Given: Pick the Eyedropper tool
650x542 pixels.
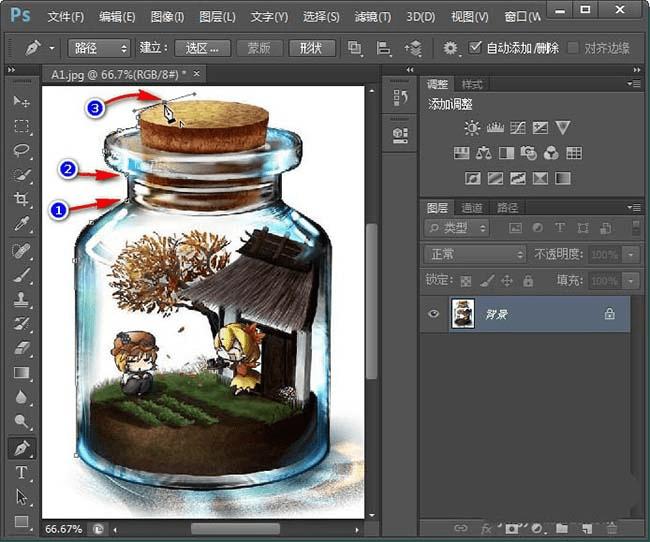Looking at the screenshot, I should coord(21,225).
